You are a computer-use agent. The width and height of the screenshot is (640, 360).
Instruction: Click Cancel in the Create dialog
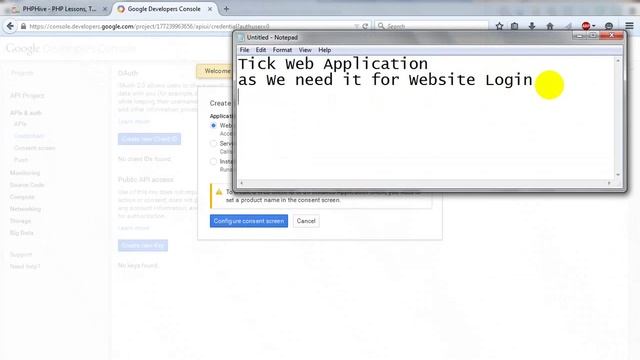[x=306, y=221]
